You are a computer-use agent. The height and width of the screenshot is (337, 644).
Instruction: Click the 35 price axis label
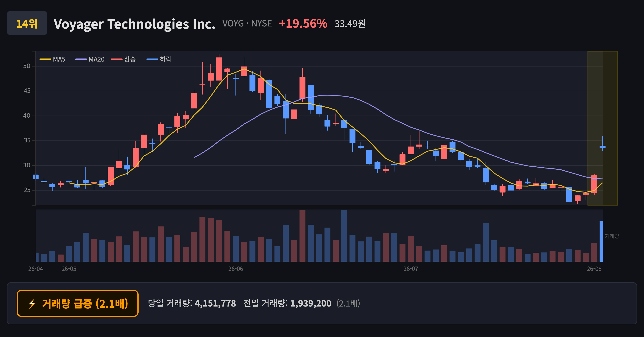27,140
